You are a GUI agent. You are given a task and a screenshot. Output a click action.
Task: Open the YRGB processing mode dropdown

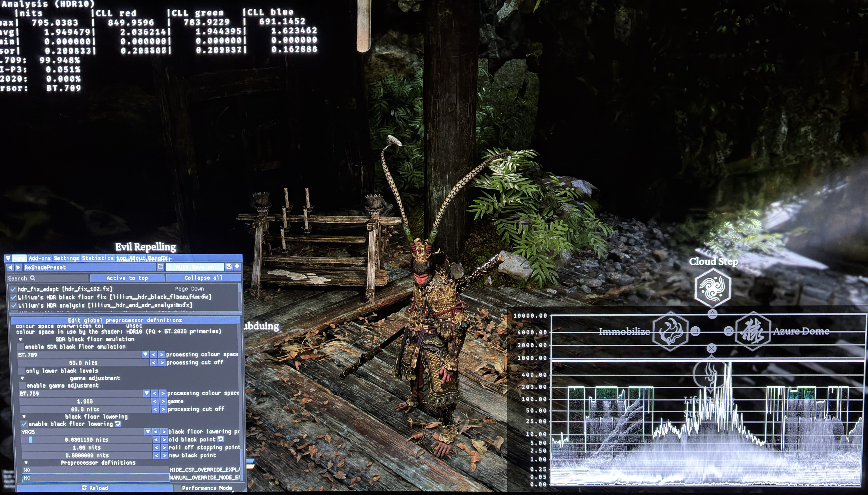coord(86,432)
